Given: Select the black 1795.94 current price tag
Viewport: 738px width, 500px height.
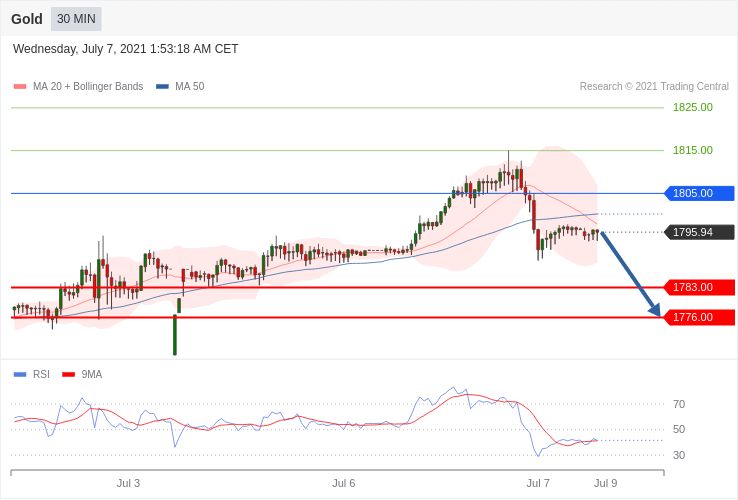Looking at the screenshot, I should point(698,232).
